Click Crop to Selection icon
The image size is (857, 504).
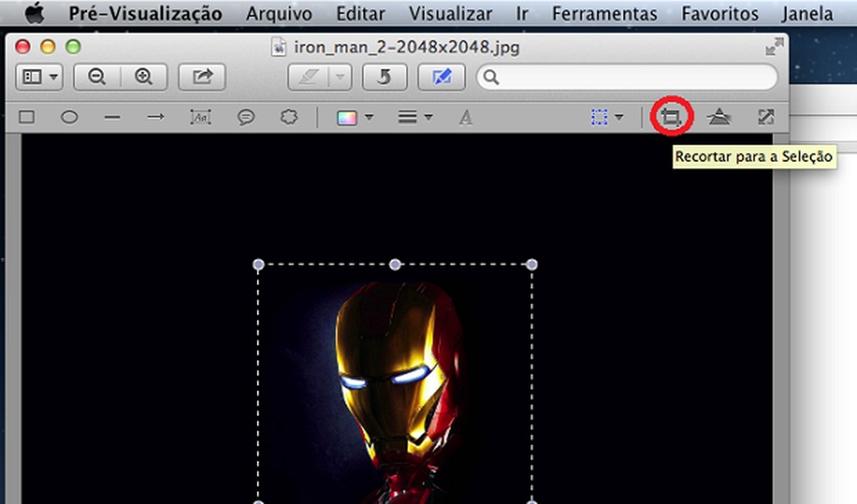[671, 117]
